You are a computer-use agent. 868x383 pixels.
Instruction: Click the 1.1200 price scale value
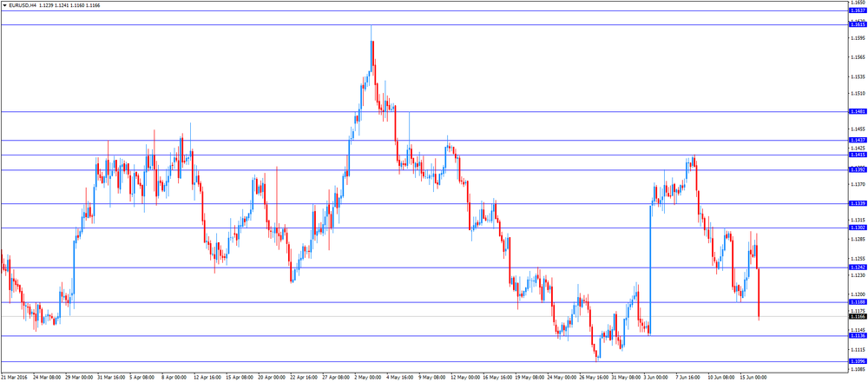coord(858,294)
